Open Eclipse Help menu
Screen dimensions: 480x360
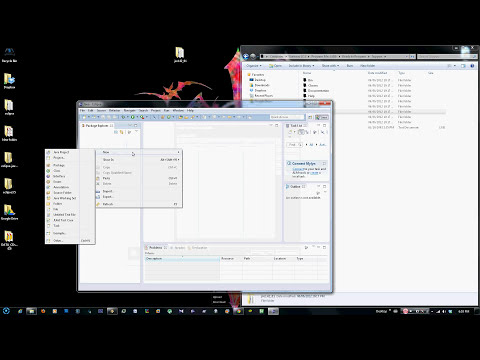(190, 110)
